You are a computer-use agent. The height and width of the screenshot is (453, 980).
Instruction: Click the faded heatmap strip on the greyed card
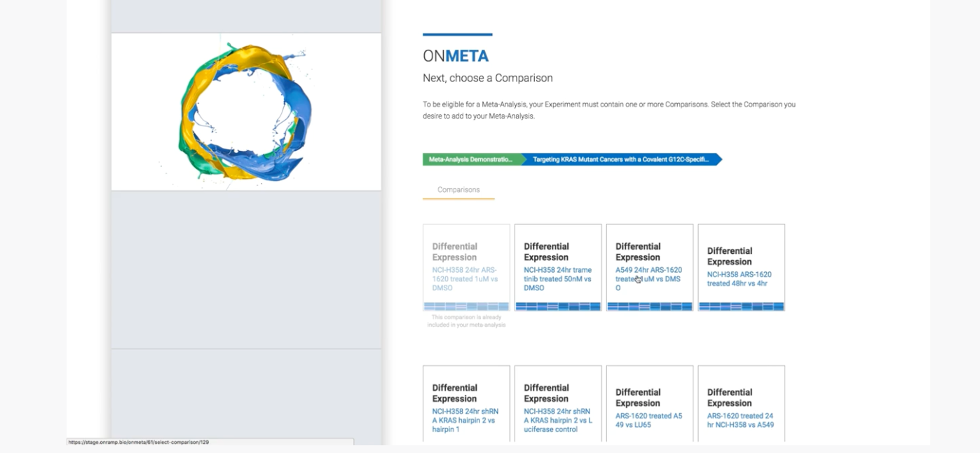click(466, 306)
